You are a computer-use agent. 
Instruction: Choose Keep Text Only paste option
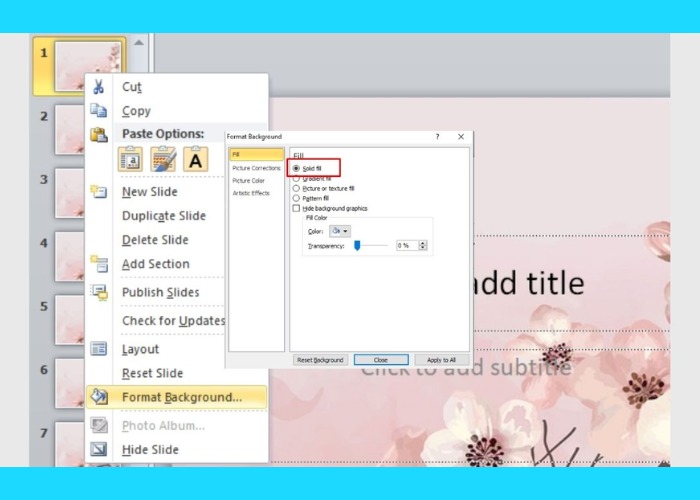tap(196, 159)
